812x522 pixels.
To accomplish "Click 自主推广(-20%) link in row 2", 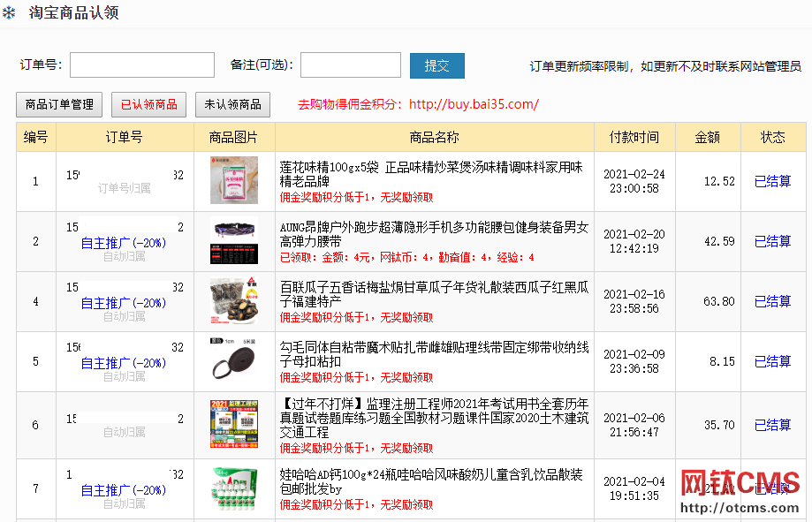I will pyautogui.click(x=124, y=243).
